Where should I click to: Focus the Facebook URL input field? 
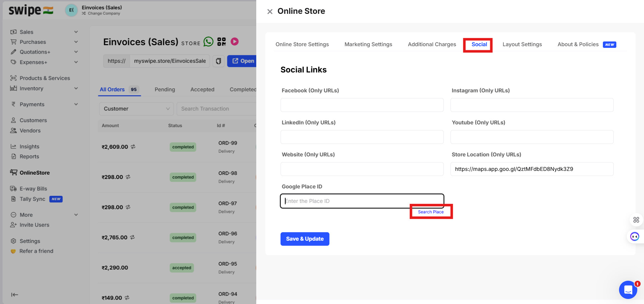pos(362,105)
